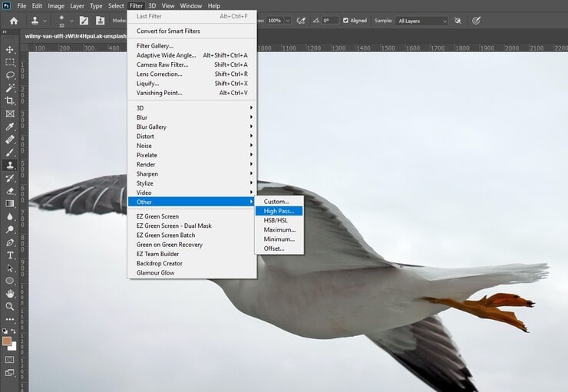This screenshot has width=568, height=392.
Task: Swap foreground and background colors
Action: [13, 331]
